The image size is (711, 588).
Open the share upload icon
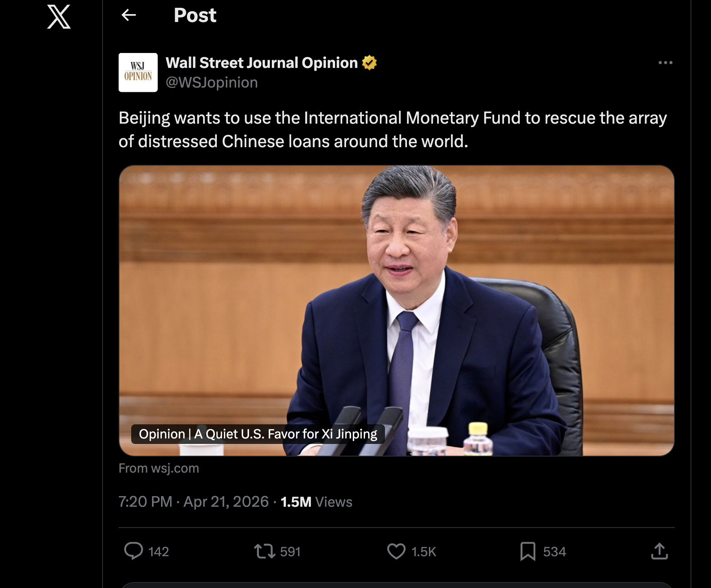(x=659, y=551)
